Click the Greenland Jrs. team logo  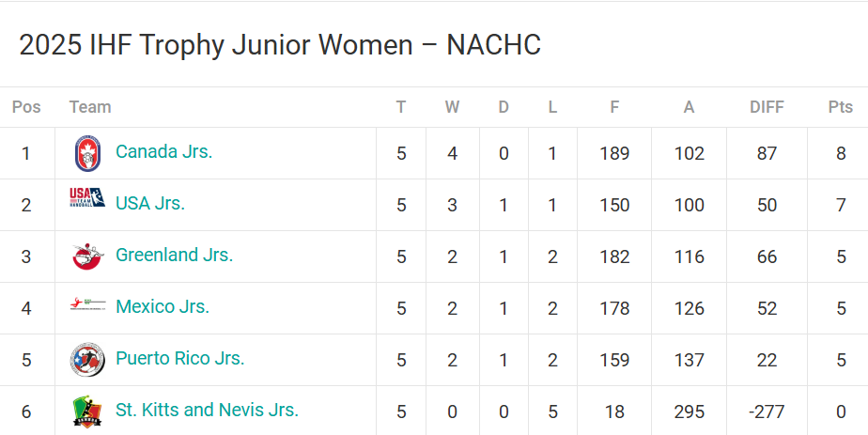(87, 256)
